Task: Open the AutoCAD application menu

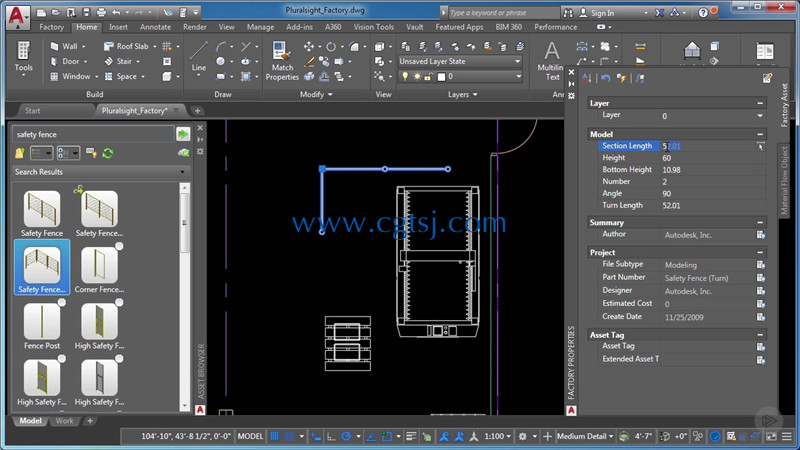Action: (17, 15)
